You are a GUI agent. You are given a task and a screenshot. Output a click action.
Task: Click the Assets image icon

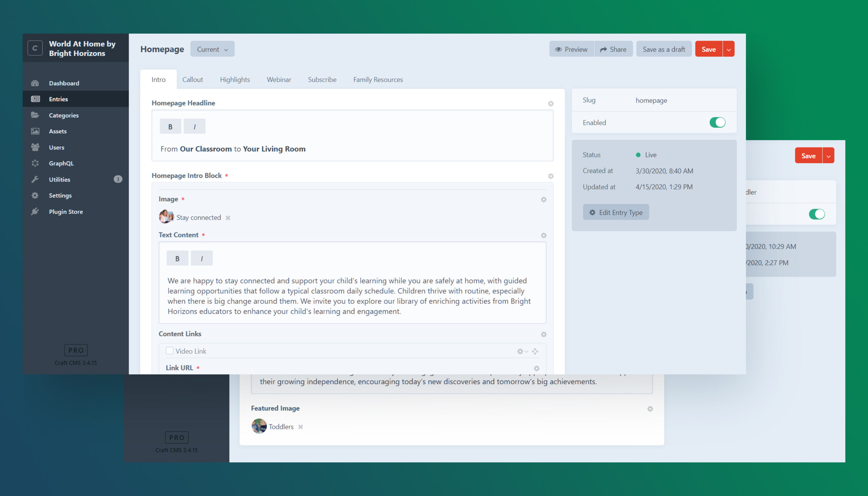35,131
